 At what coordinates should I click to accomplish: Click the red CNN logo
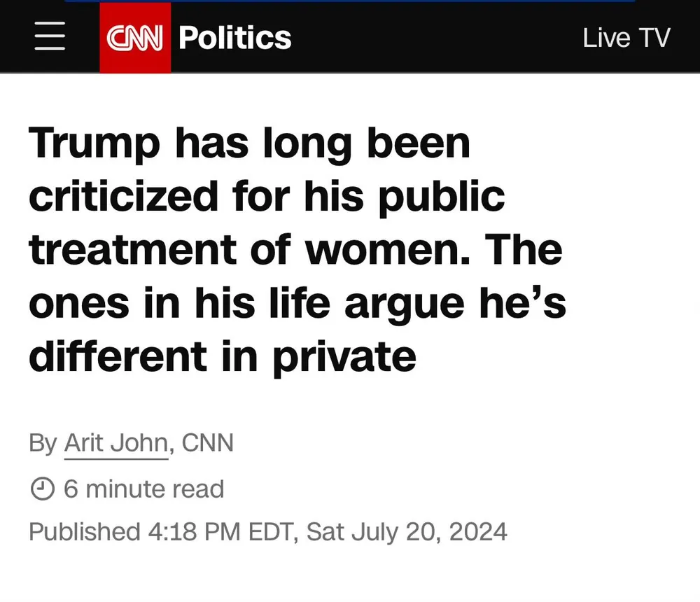135,38
